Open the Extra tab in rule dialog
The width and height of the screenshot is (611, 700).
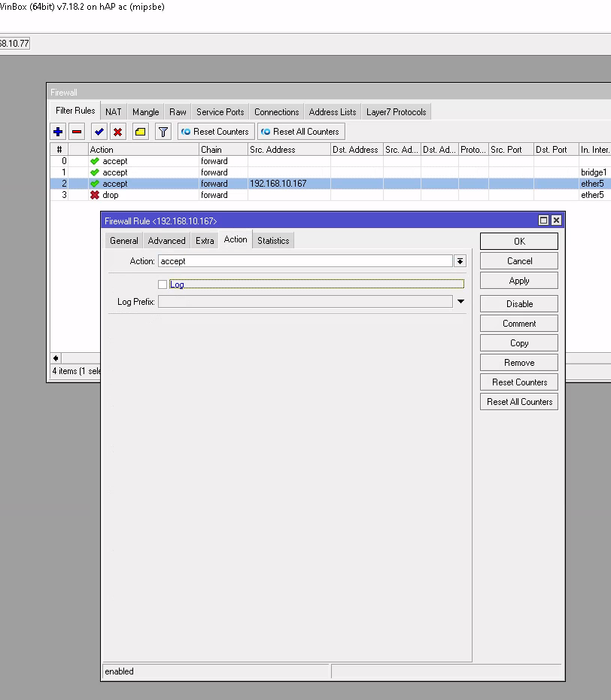(x=205, y=241)
